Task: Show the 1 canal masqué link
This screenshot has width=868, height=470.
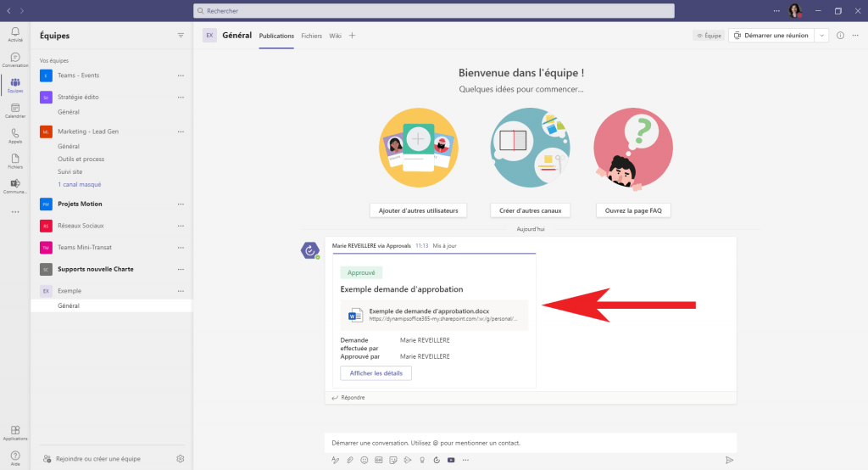Action: pos(80,185)
